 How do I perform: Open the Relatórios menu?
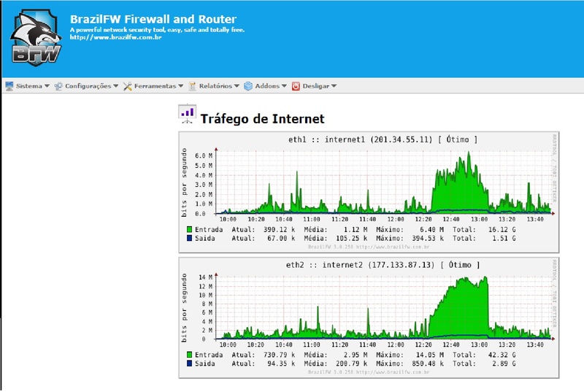[x=214, y=86]
